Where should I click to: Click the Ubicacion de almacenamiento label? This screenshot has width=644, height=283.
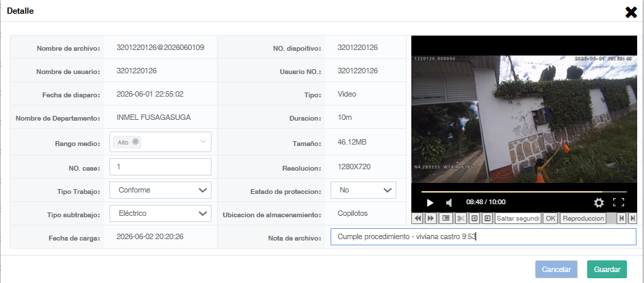click(271, 214)
